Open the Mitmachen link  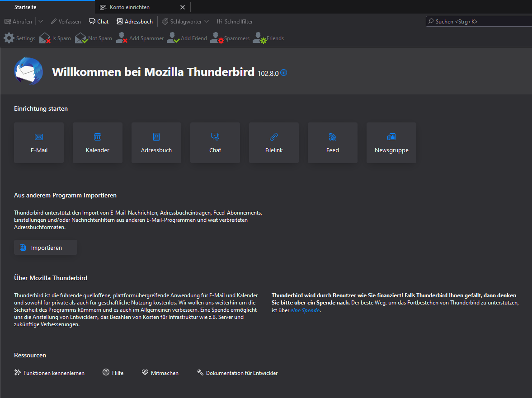pyautogui.click(x=160, y=373)
